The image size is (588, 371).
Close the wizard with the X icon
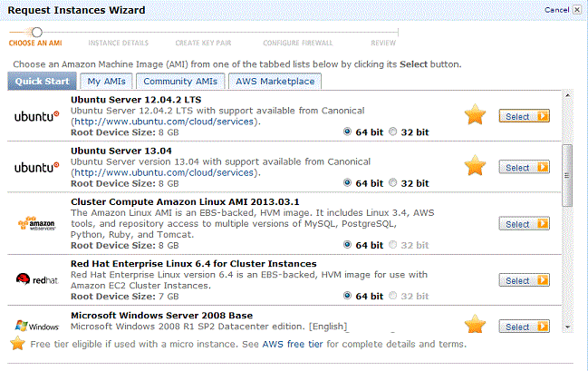(577, 10)
